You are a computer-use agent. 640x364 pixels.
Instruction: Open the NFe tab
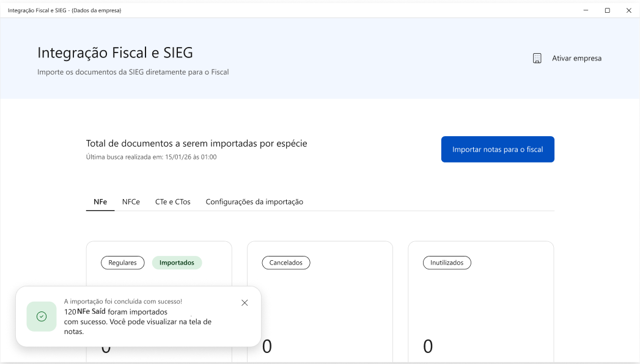pos(100,202)
